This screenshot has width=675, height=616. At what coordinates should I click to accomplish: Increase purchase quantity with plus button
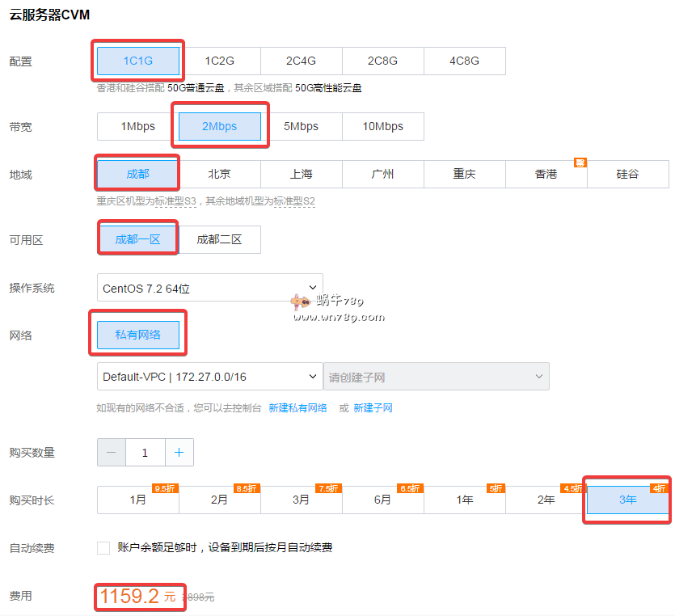click(x=179, y=453)
